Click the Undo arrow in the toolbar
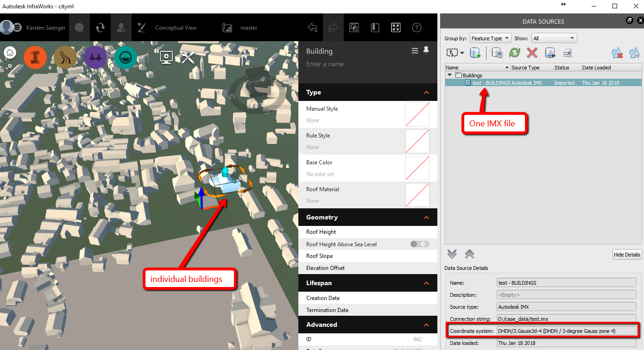 click(313, 27)
